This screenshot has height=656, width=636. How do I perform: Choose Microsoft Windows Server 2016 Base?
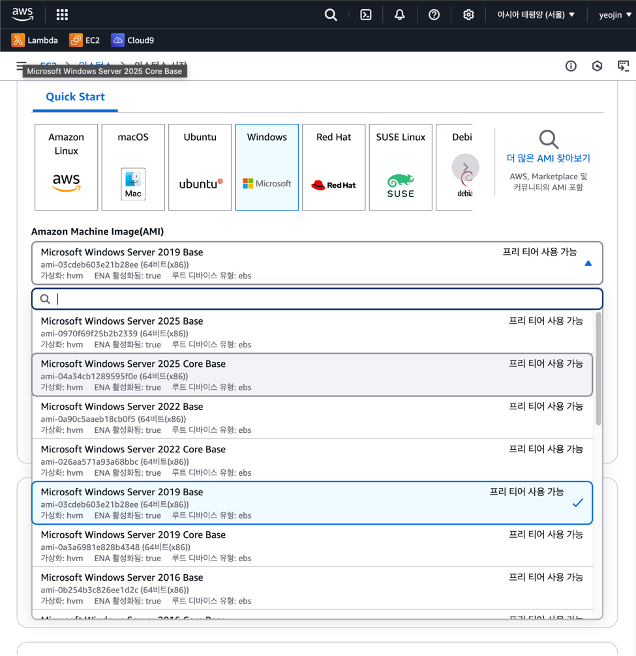click(313, 588)
